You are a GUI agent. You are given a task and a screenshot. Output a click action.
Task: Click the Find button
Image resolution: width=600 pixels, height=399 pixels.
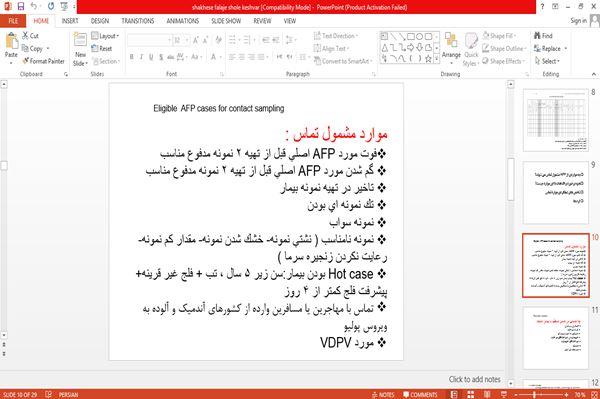(543, 36)
